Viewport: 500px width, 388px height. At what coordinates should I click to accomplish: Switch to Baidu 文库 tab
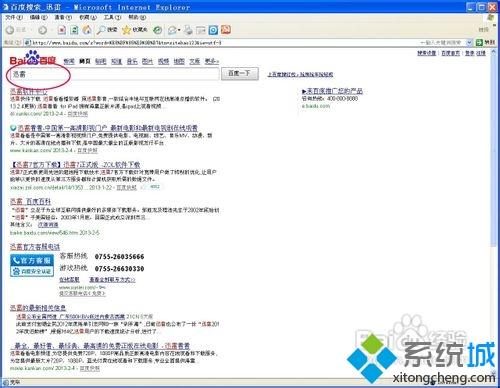tap(195, 61)
